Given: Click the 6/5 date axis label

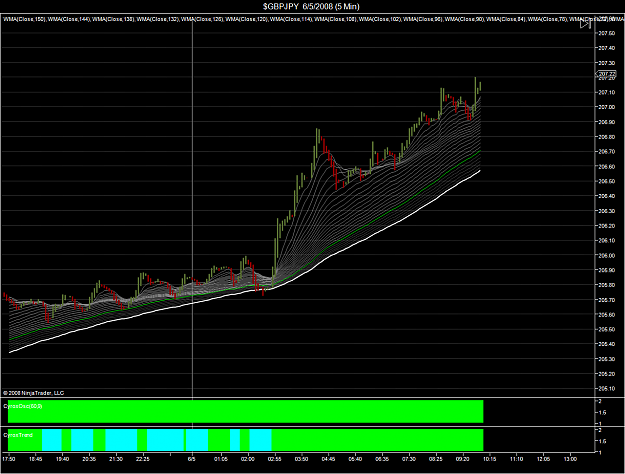Looking at the screenshot, I should [x=192, y=459].
